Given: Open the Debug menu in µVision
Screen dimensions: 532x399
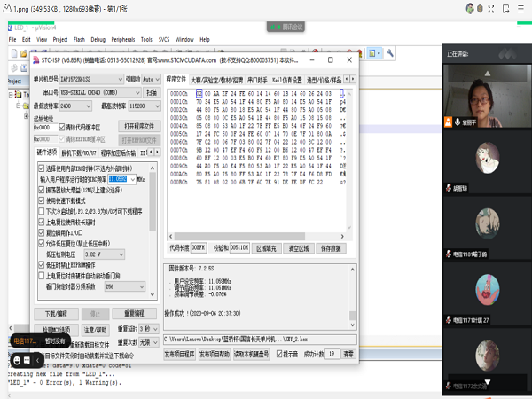Looking at the screenshot, I should coord(98,39).
